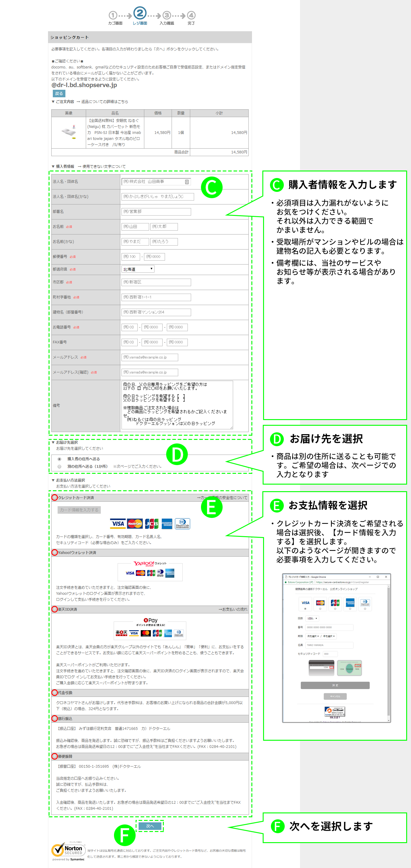Click the Yahoo! Japan ウォレット logo
This screenshot has height=868, width=411.
150,564
